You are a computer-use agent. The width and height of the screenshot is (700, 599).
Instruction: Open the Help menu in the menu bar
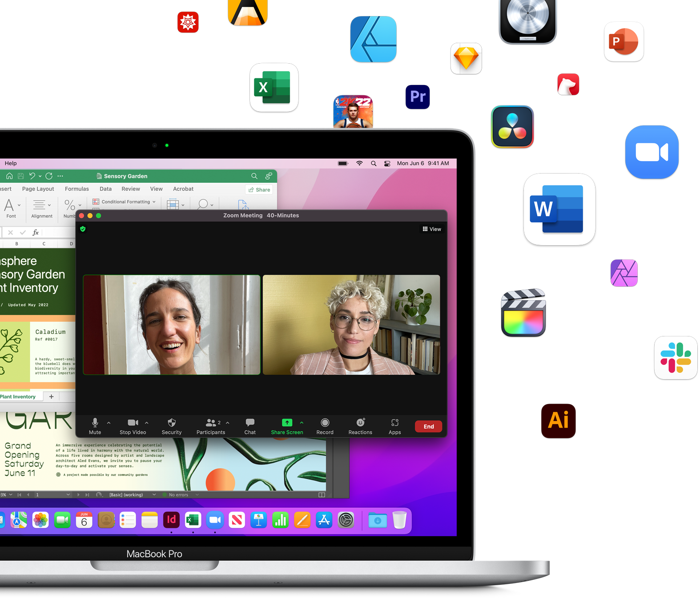pyautogui.click(x=11, y=163)
